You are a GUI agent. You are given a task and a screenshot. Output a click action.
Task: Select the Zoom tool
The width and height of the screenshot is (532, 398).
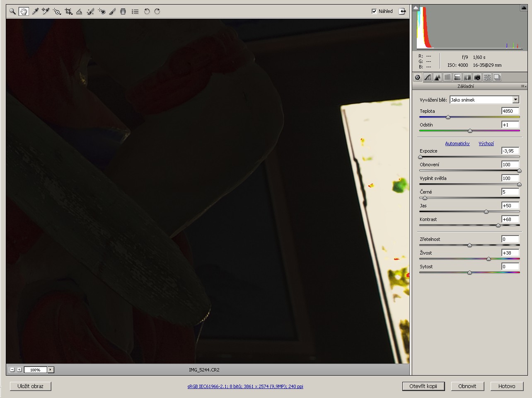click(x=12, y=12)
